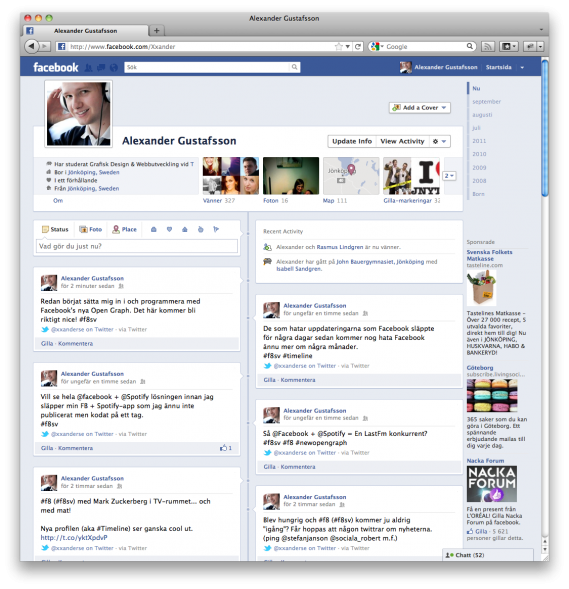Click the browser address bar URL
This screenshot has height=589, width=569.
tap(122, 47)
